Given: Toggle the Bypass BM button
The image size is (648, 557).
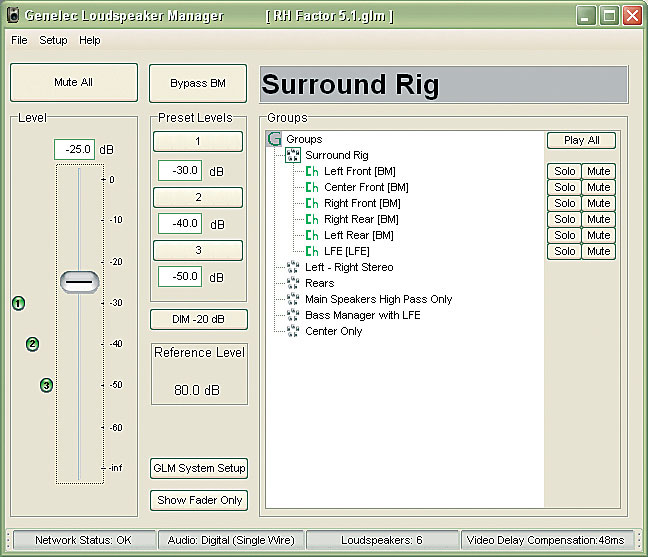Looking at the screenshot, I should [198, 83].
